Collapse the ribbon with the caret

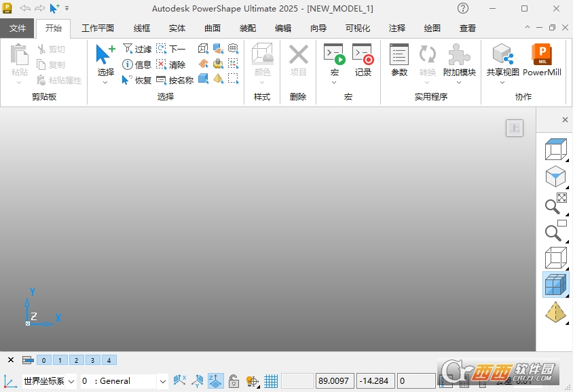[x=527, y=27]
